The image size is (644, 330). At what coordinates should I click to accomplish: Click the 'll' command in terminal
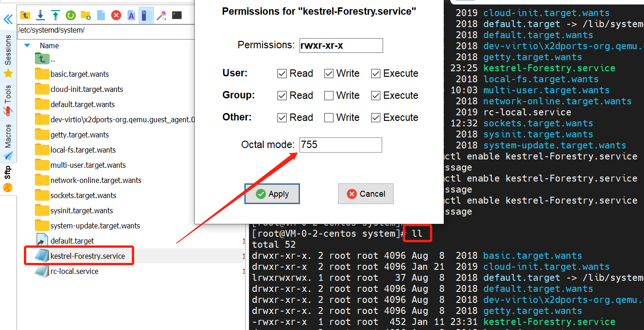417,233
